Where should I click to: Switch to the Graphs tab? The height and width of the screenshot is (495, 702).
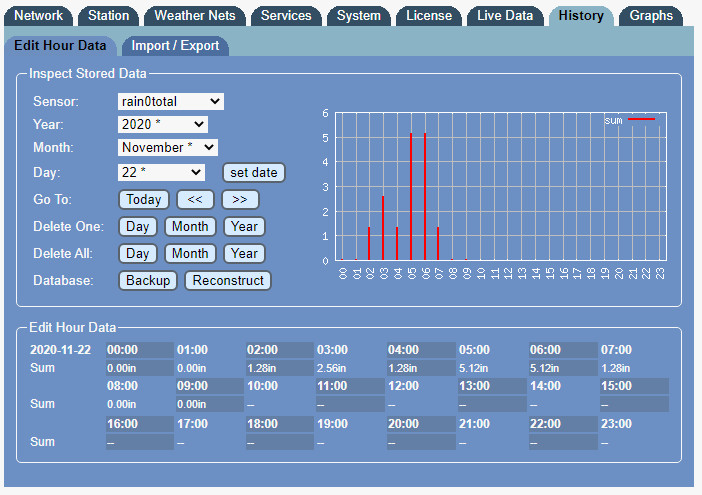651,16
